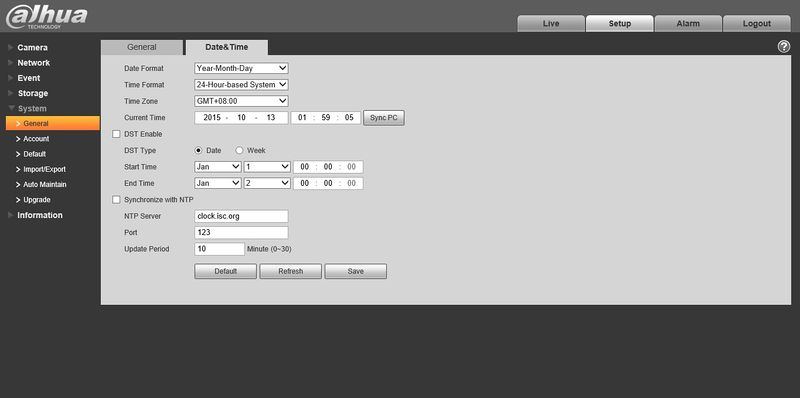Switch to the General tab
The width and height of the screenshot is (800, 398).
pos(142,47)
